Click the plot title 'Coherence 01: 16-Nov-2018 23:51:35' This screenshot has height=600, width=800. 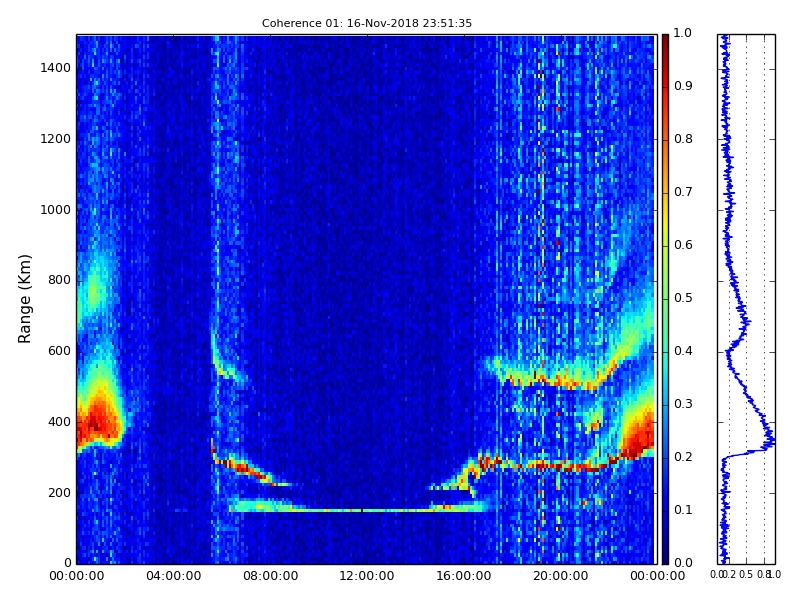pos(366,23)
